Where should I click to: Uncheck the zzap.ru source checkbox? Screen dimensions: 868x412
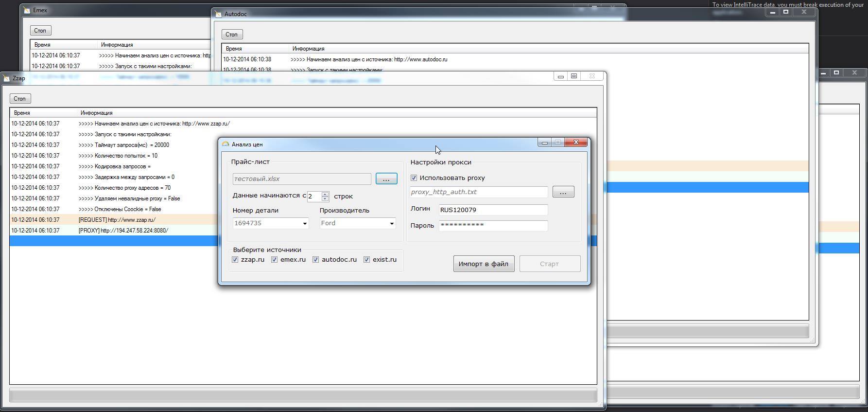point(235,260)
